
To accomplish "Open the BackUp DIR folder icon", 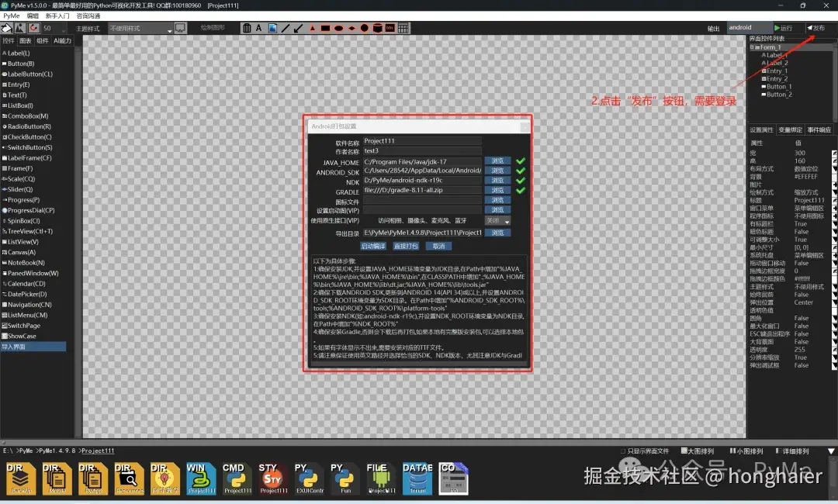I will (22, 478).
